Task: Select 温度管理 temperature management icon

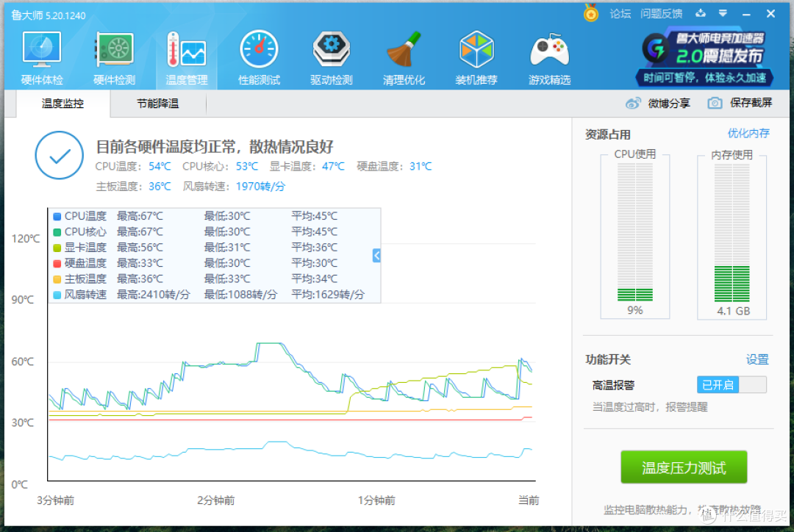Action: [186, 50]
